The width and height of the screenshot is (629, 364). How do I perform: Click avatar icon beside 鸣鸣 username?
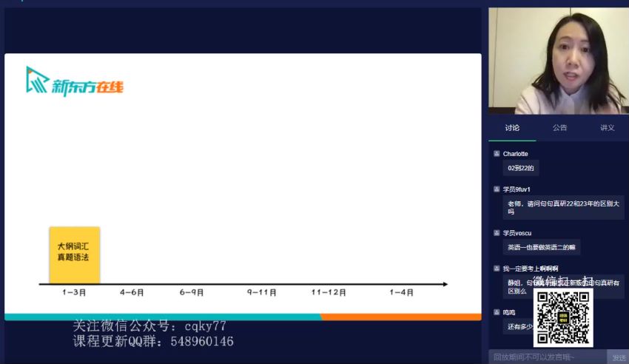(497, 312)
